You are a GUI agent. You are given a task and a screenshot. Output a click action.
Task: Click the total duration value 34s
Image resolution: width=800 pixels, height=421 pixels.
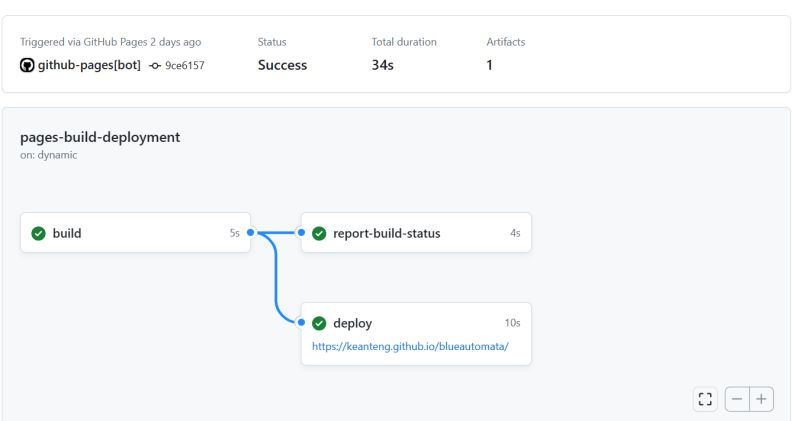(382, 65)
